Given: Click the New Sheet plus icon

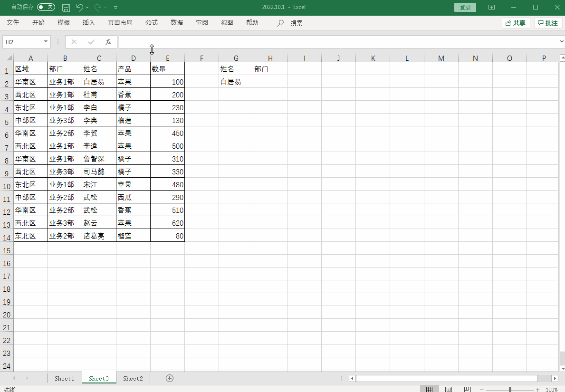Looking at the screenshot, I should [170, 378].
